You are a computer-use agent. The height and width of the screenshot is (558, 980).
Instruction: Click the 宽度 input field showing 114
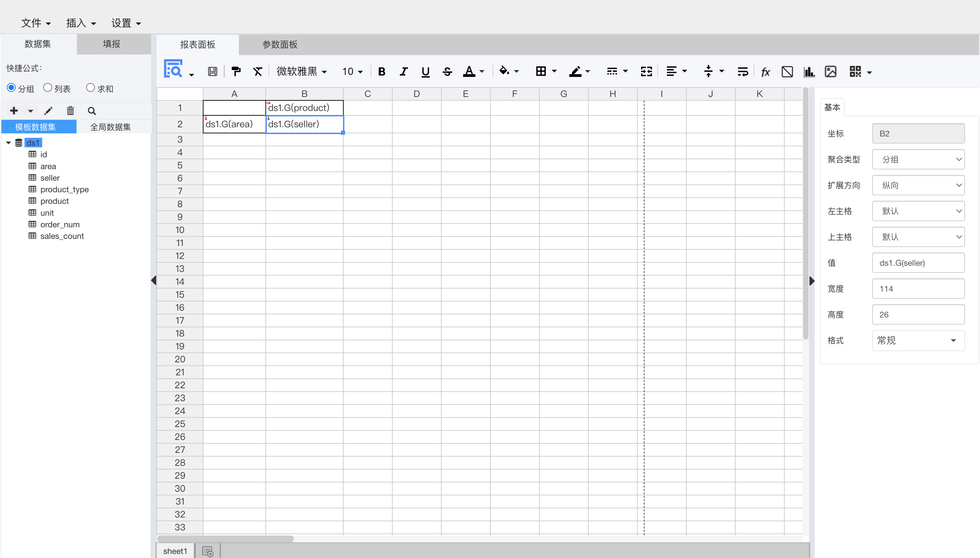(918, 289)
